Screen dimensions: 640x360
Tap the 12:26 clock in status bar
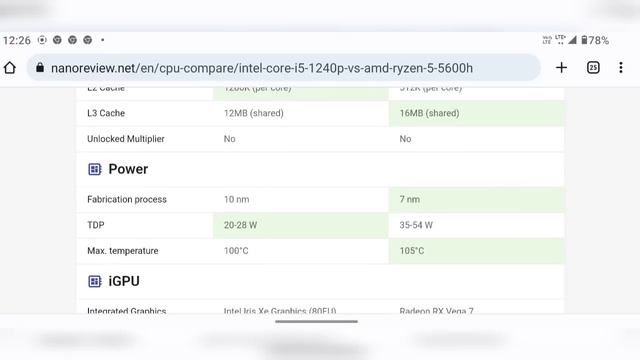17,40
